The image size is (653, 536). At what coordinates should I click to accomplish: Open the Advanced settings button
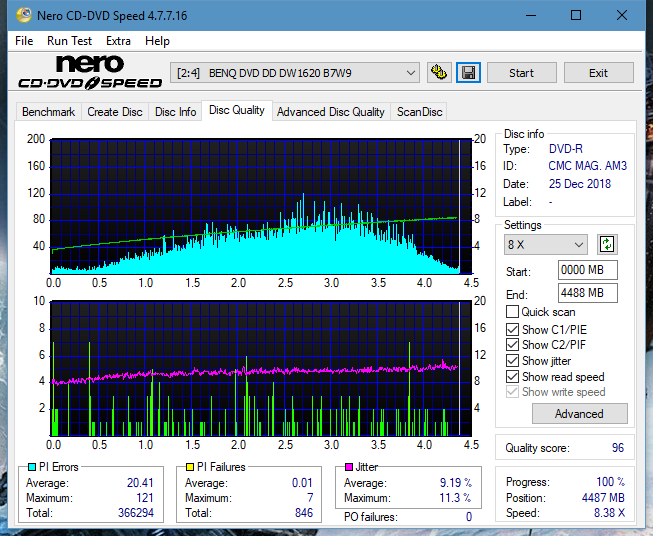[x=579, y=414]
